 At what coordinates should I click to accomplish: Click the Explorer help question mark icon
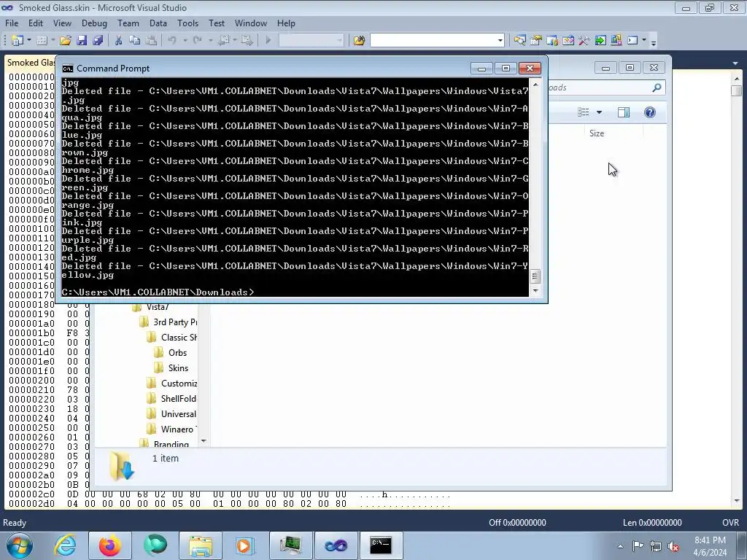[650, 112]
